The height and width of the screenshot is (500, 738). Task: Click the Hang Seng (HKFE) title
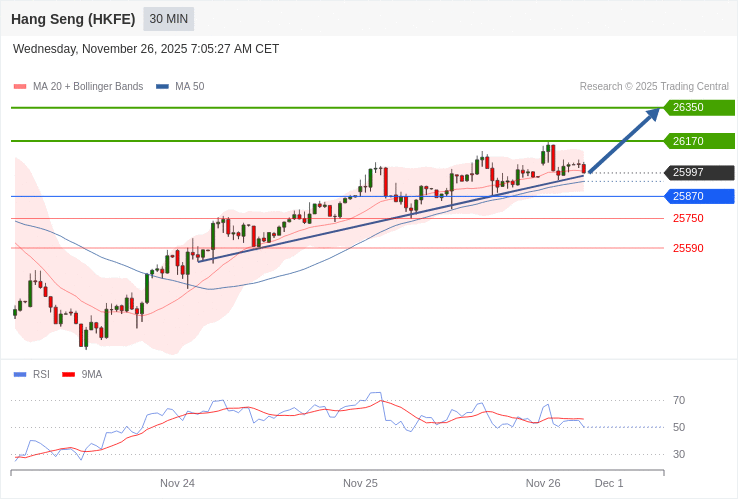point(73,19)
